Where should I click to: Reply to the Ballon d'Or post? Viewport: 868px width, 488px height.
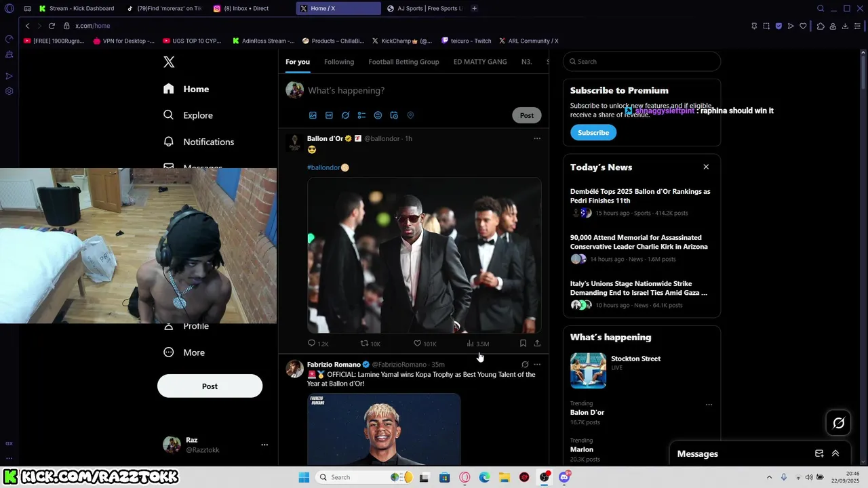318,344
